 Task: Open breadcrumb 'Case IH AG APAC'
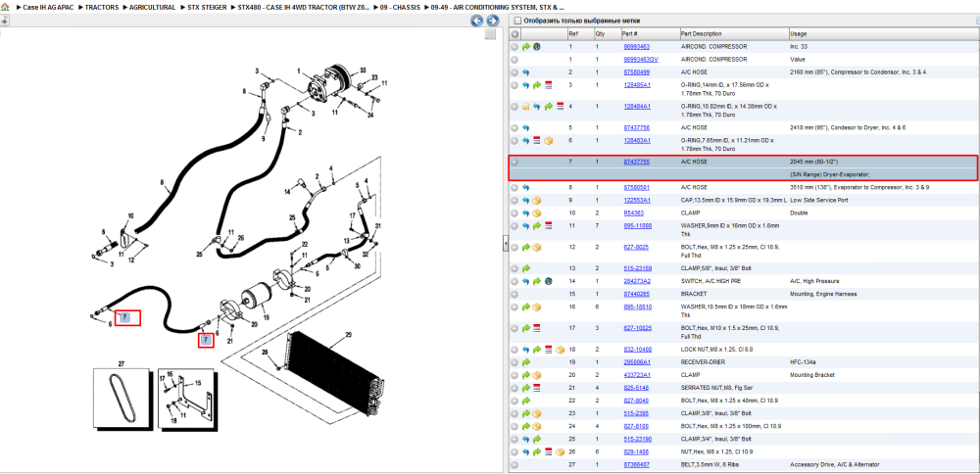pyautogui.click(x=49, y=8)
